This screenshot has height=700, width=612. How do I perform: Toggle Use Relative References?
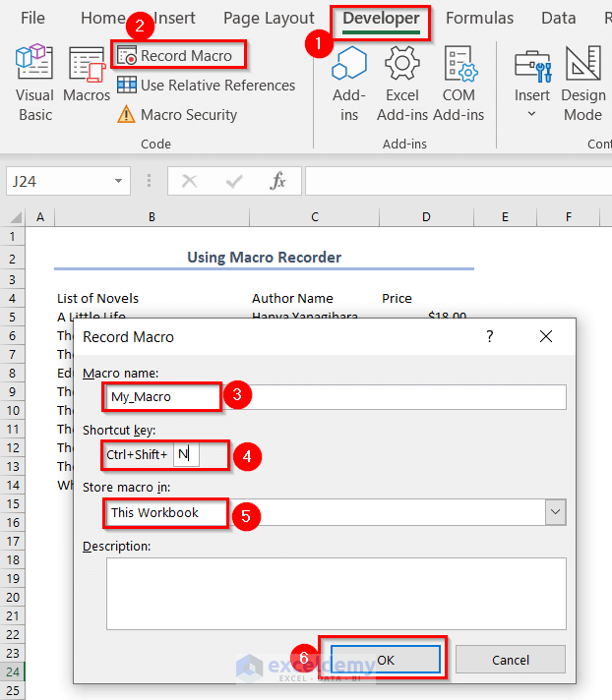pyautogui.click(x=206, y=85)
